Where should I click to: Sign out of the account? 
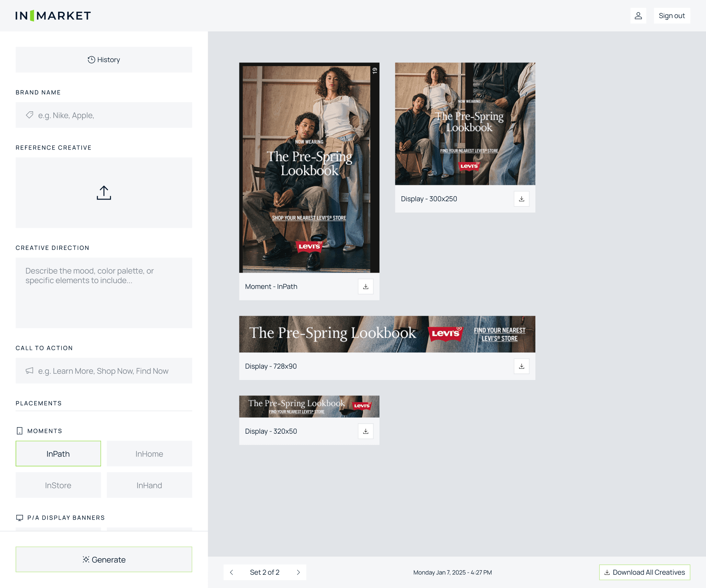click(x=671, y=16)
